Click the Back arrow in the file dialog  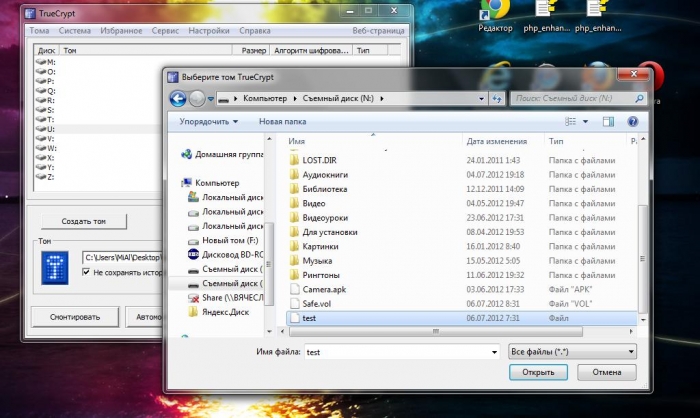(x=179, y=99)
